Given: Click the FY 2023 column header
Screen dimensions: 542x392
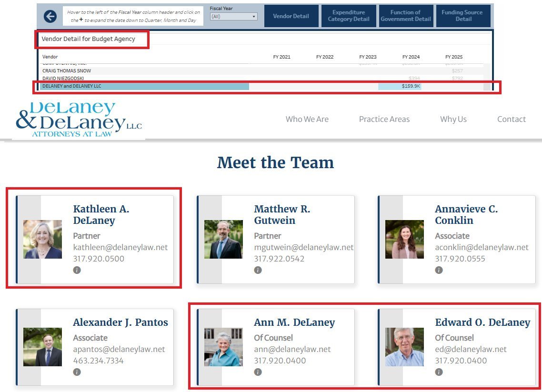Looking at the screenshot, I should 368,57.
